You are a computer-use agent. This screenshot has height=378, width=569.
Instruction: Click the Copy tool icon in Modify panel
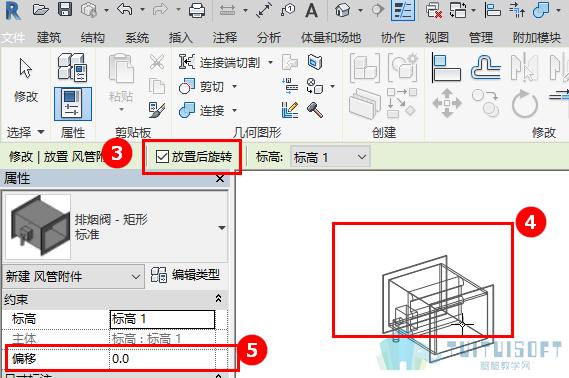pyautogui.click(x=486, y=103)
